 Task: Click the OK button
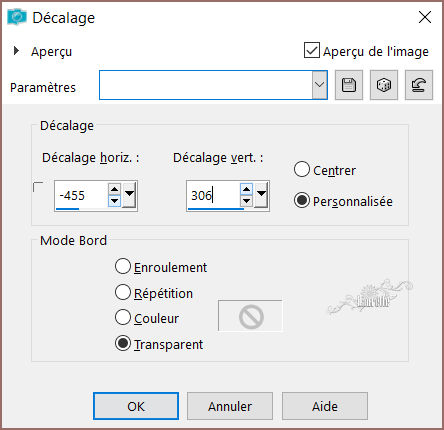(x=136, y=406)
